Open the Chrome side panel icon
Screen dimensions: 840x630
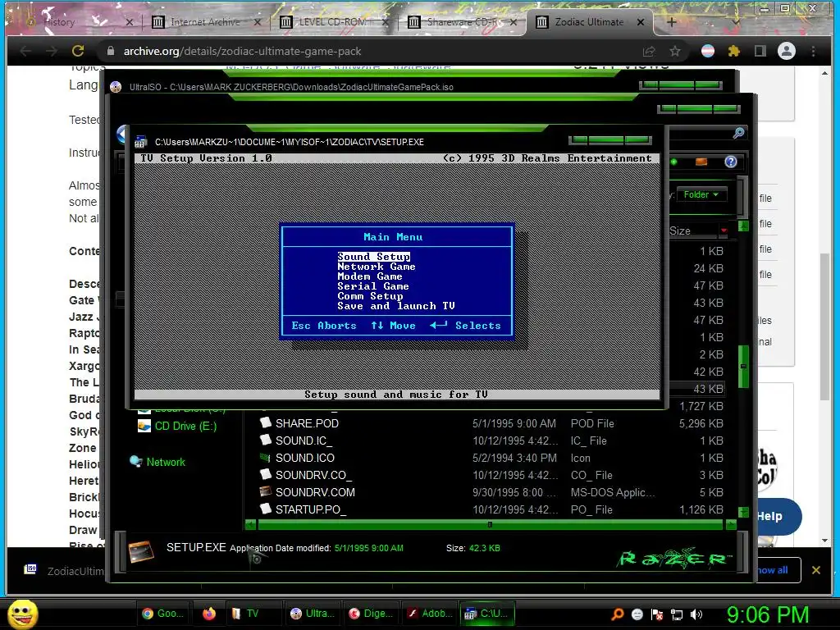(x=760, y=51)
